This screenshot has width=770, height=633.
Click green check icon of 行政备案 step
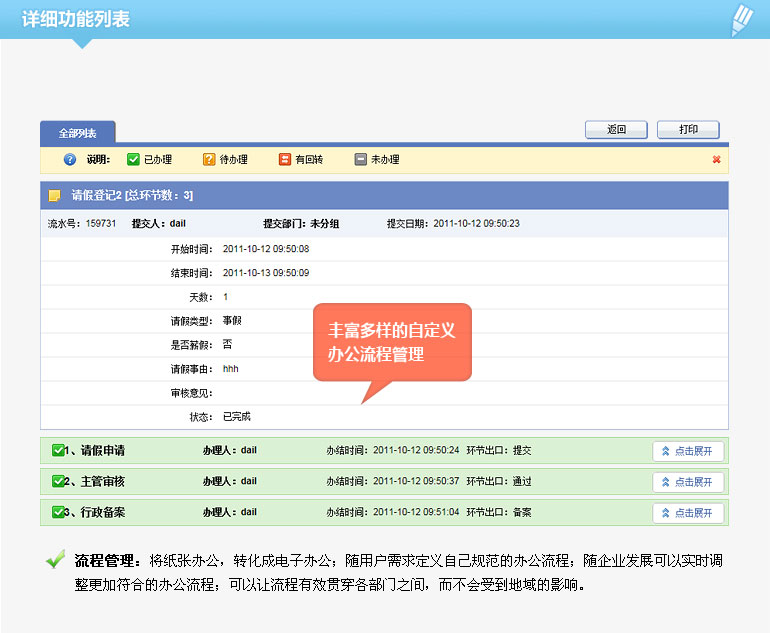click(58, 512)
